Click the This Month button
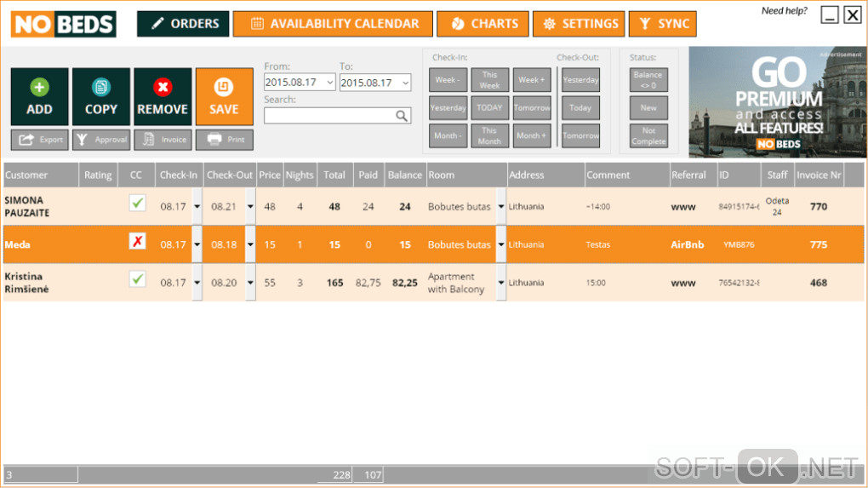This screenshot has height=488, width=868. (489, 135)
